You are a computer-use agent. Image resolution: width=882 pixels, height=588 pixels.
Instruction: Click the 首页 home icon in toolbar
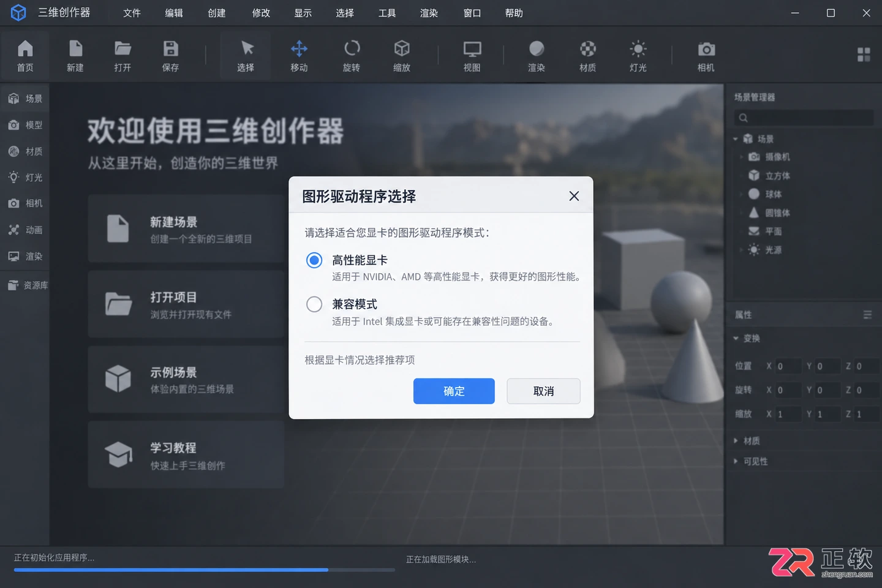point(25,48)
